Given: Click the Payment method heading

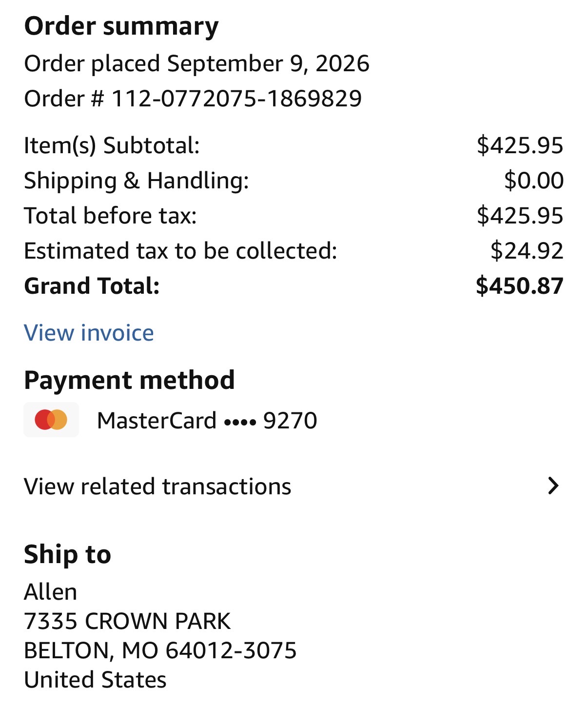Looking at the screenshot, I should (129, 380).
